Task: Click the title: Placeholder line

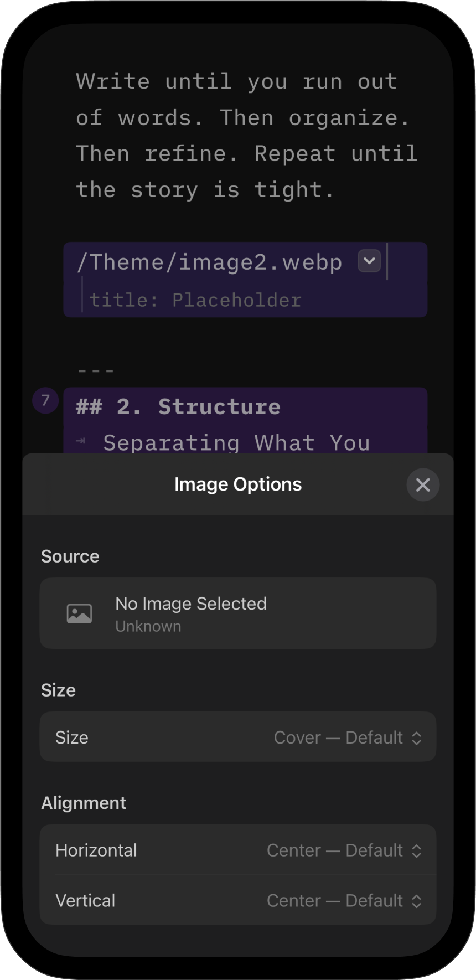Action: 195,300
